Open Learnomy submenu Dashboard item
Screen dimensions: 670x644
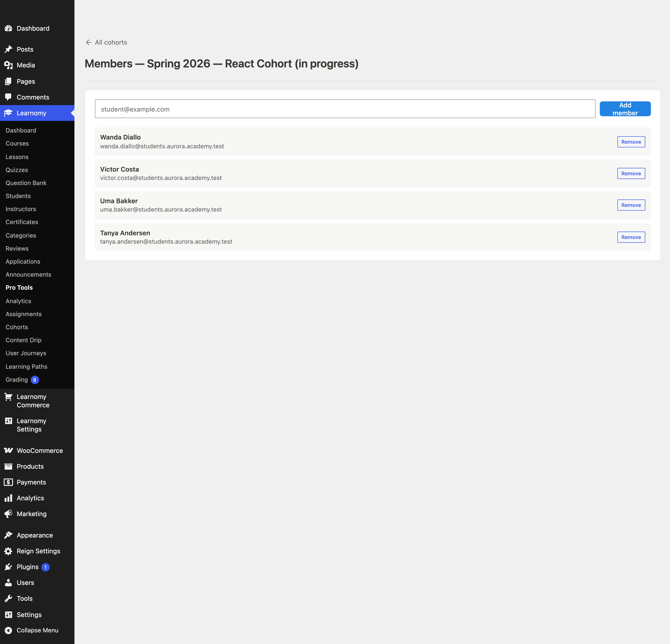(21, 130)
